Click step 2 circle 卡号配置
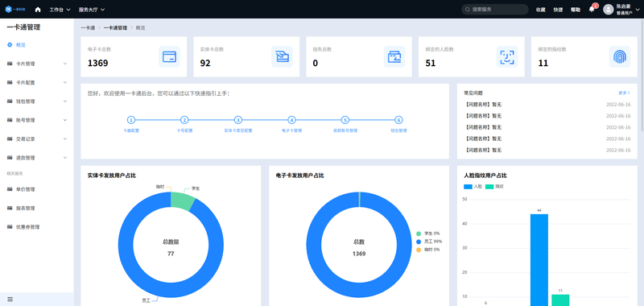Screen dimensions: 644x306 coord(184,120)
